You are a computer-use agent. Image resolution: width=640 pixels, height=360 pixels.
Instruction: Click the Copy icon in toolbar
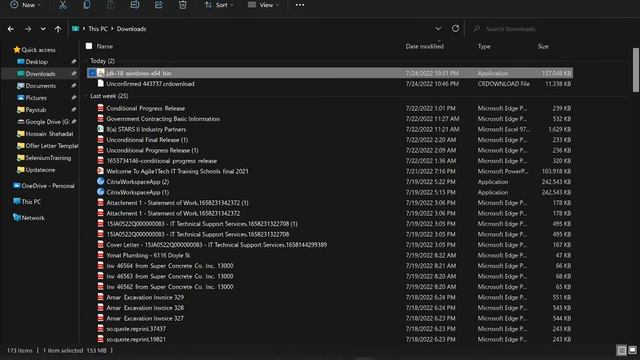point(87,5)
